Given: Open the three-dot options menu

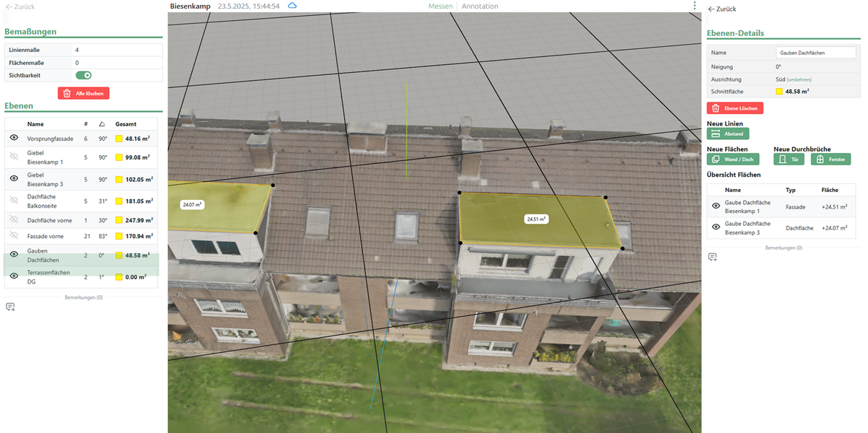Looking at the screenshot, I should [x=694, y=6].
